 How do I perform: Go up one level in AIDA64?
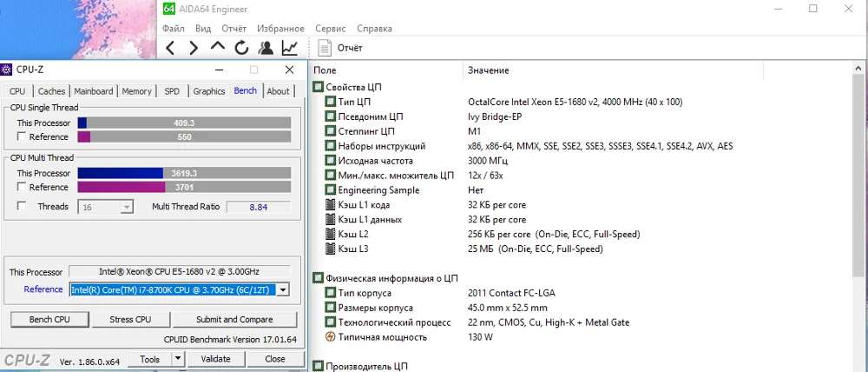pos(218,47)
